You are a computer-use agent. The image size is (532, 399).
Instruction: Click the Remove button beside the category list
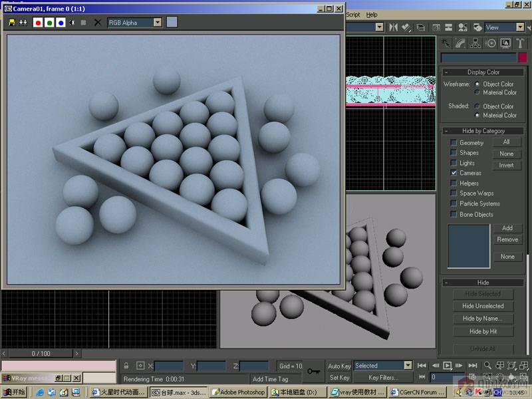pos(507,239)
